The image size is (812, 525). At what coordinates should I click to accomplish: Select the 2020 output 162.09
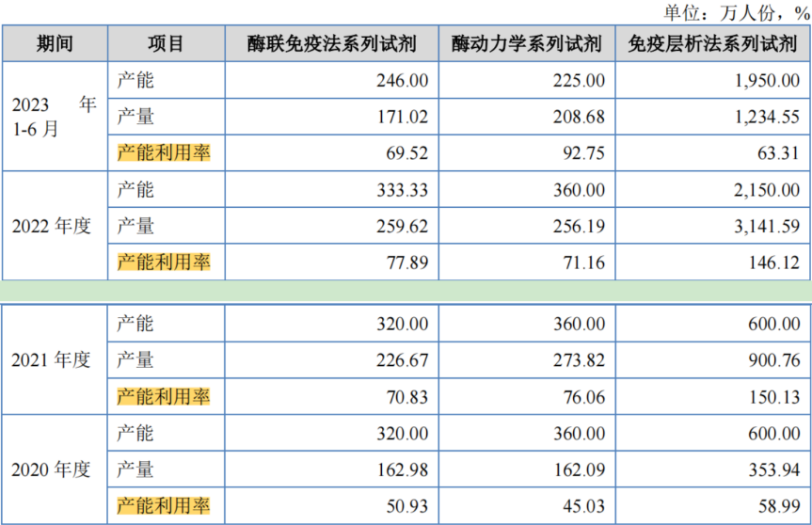tap(579, 469)
